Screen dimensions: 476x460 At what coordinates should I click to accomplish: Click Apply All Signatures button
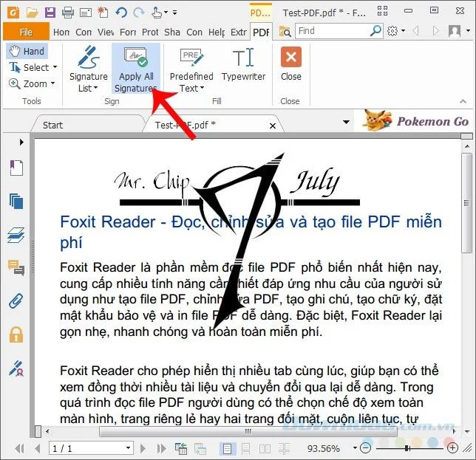click(136, 69)
